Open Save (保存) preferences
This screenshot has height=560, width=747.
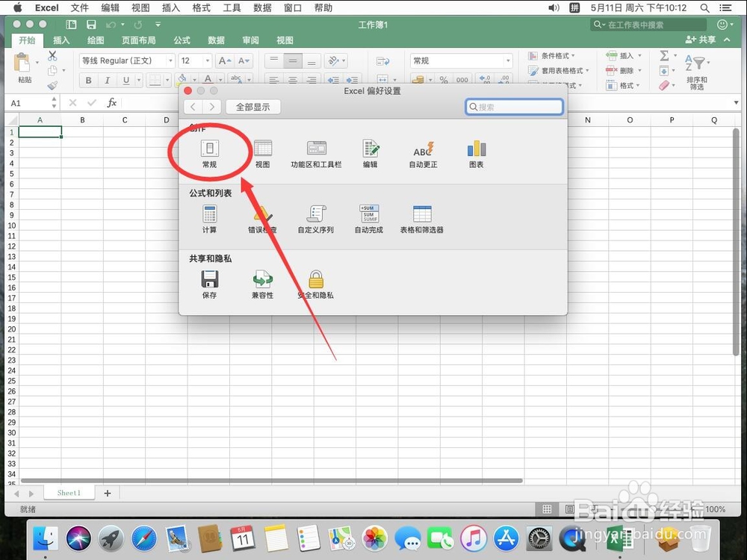click(210, 284)
